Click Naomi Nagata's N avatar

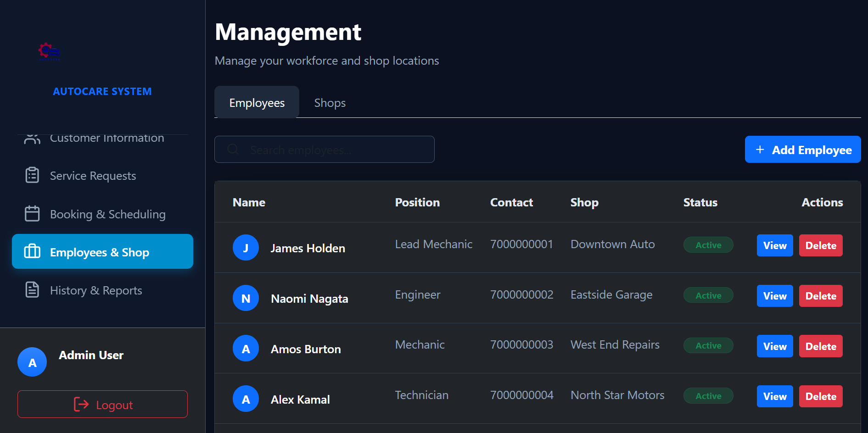tap(246, 298)
